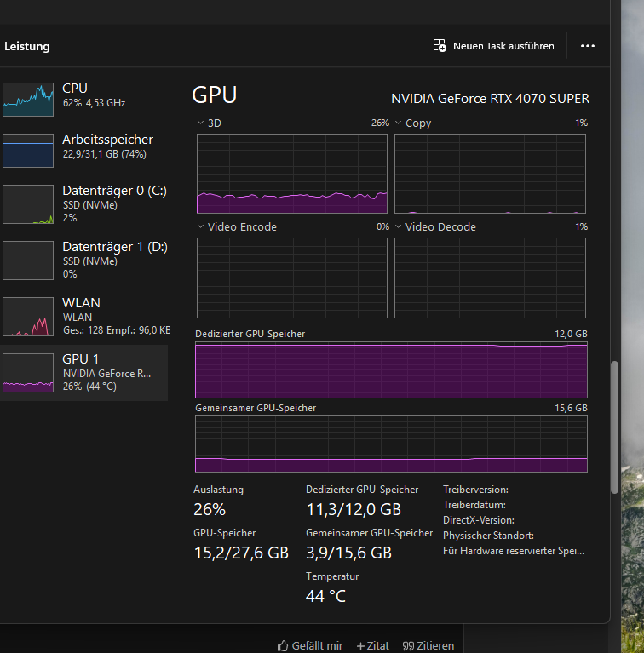This screenshot has width=644, height=653.
Task: Click the 3D utilization graph
Action: [292, 174]
